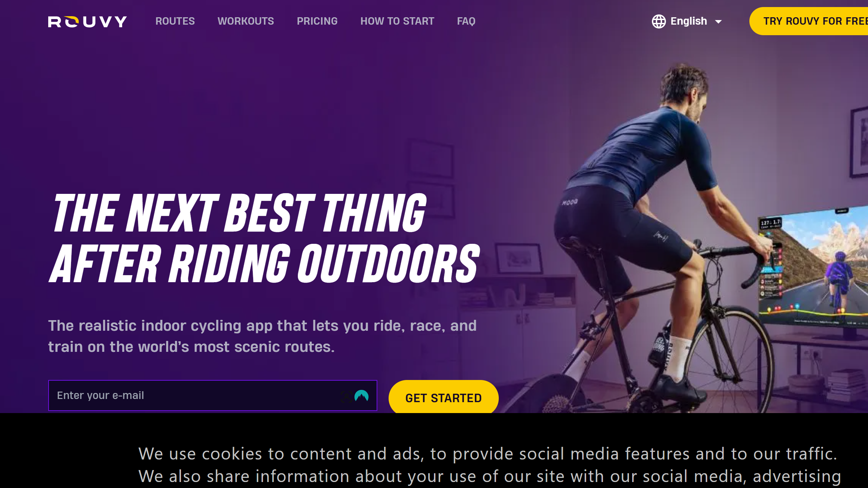Open the PRICING page
This screenshot has width=868, height=488.
pos(317,21)
